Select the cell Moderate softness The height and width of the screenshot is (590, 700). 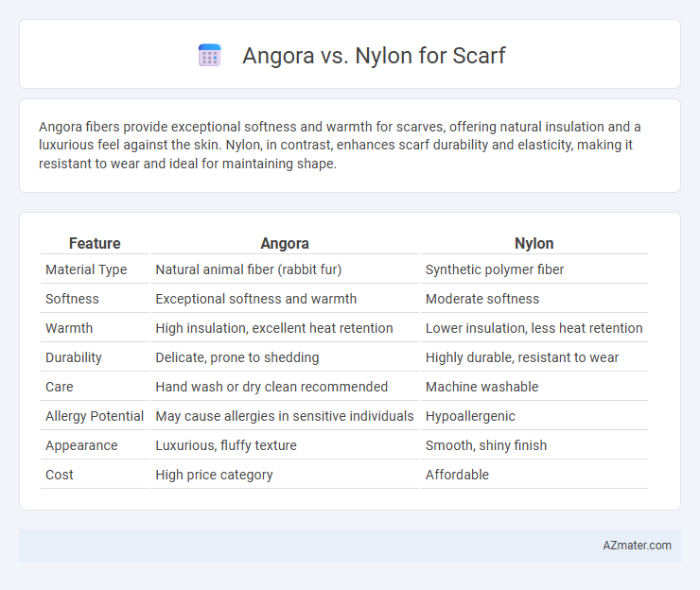click(482, 299)
